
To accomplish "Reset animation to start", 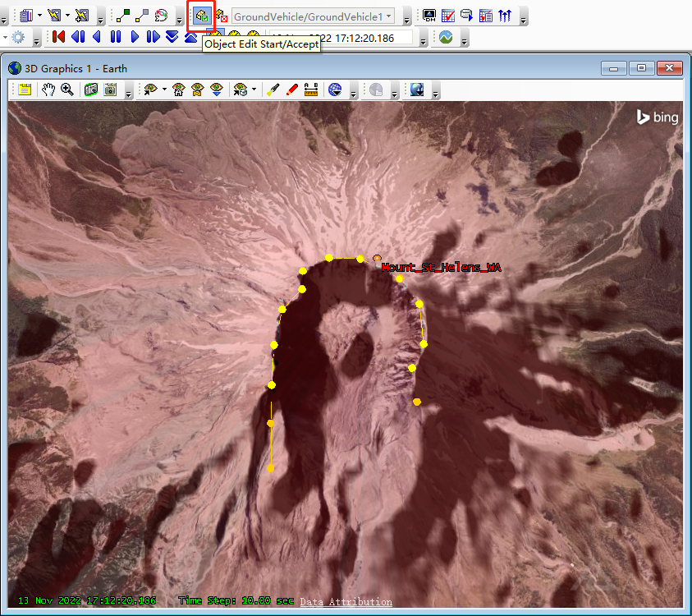I will coord(58,37).
